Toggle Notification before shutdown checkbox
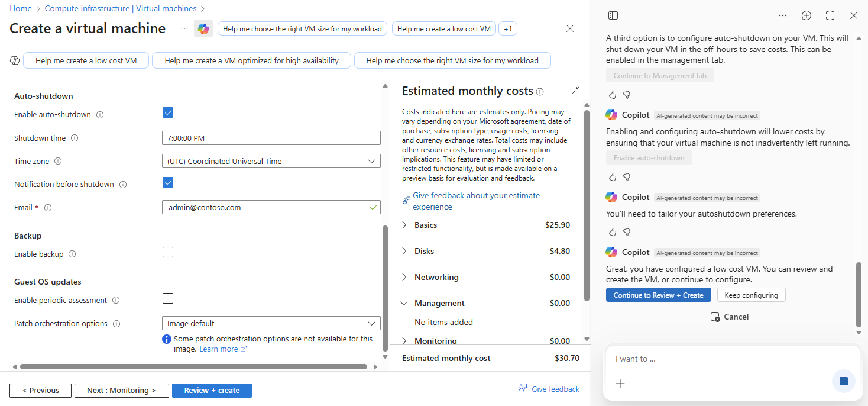The image size is (868, 406). pos(168,182)
